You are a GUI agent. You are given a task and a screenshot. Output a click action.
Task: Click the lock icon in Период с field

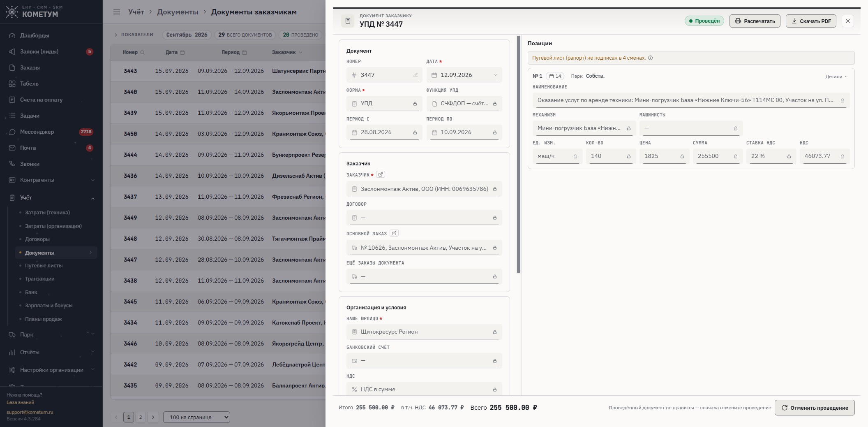pos(415,132)
